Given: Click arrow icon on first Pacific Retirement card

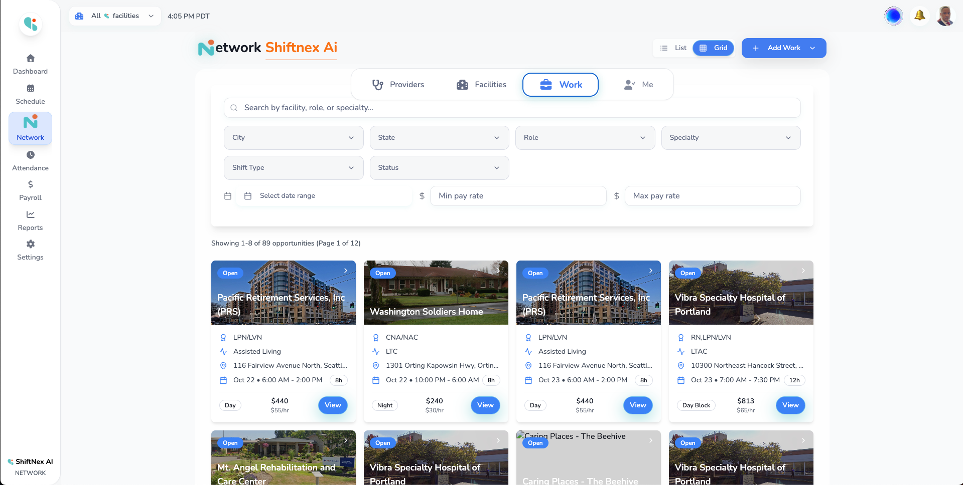Looking at the screenshot, I should pos(345,270).
